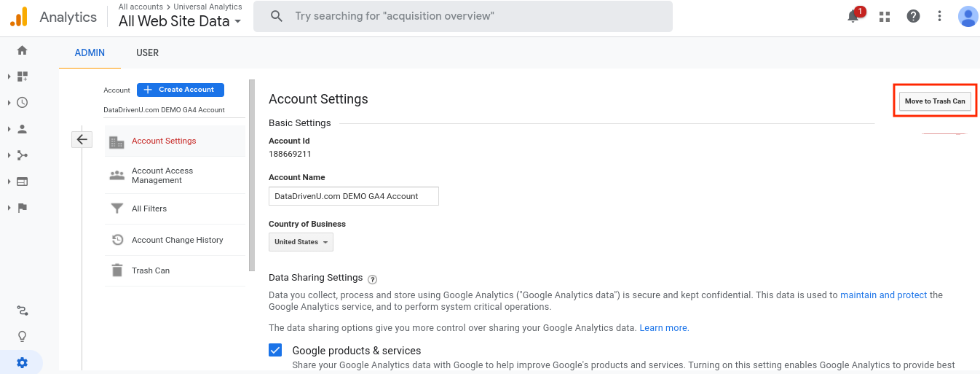Open the Attribution path icon
Image resolution: width=980 pixels, height=374 pixels.
point(22,311)
